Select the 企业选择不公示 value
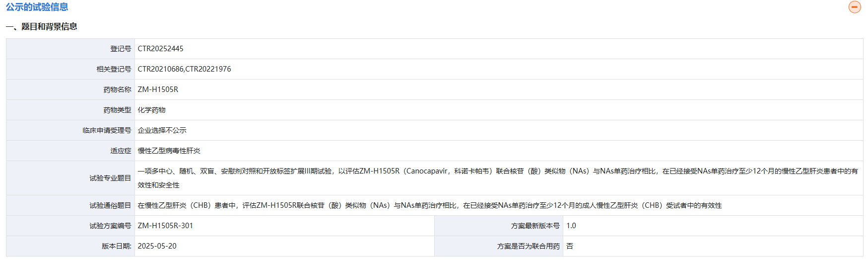 tap(162, 130)
